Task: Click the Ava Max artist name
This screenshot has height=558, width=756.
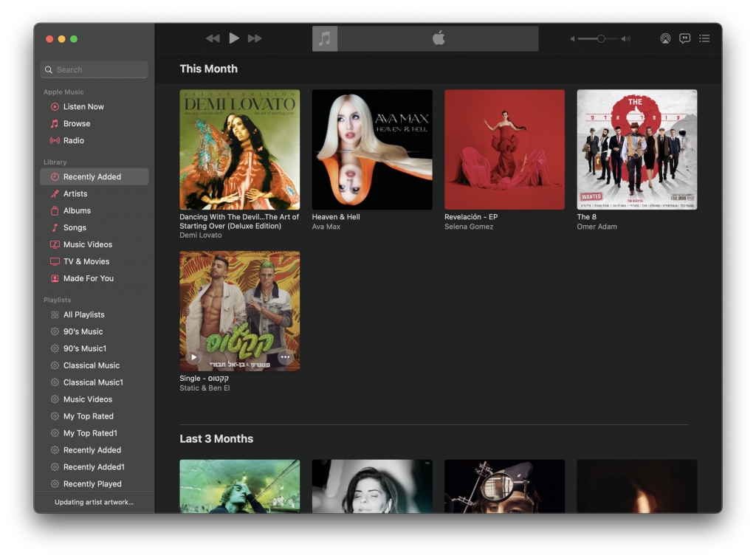Action: pyautogui.click(x=326, y=227)
